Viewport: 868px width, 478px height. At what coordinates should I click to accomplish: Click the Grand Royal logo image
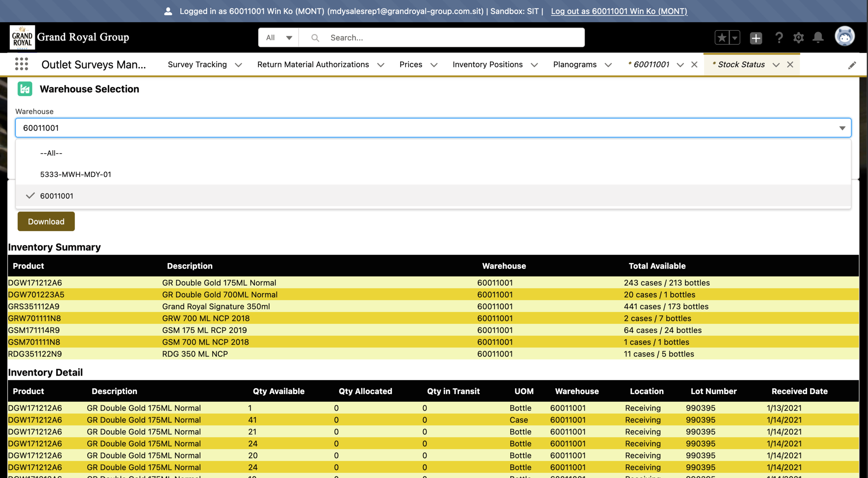[22, 37]
